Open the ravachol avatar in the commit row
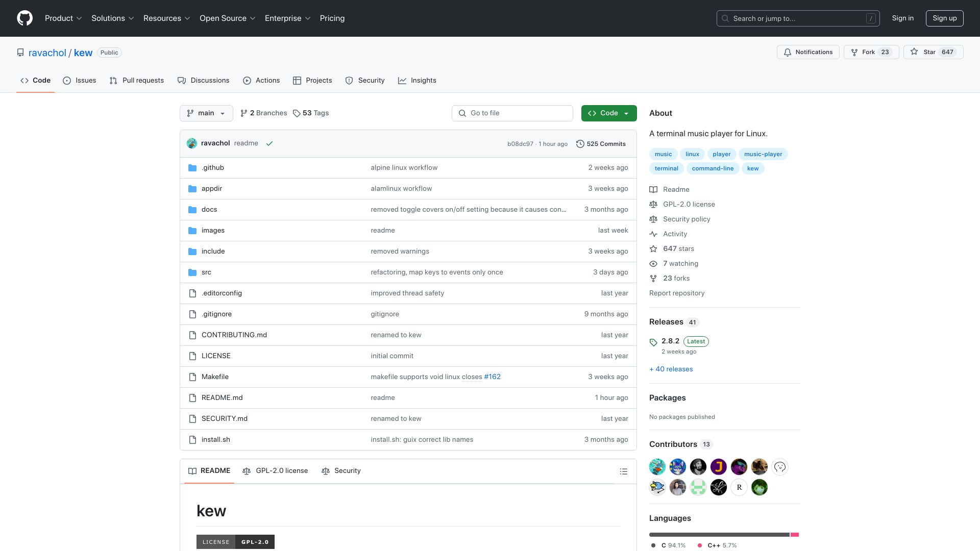This screenshot has height=551, width=980. click(192, 143)
